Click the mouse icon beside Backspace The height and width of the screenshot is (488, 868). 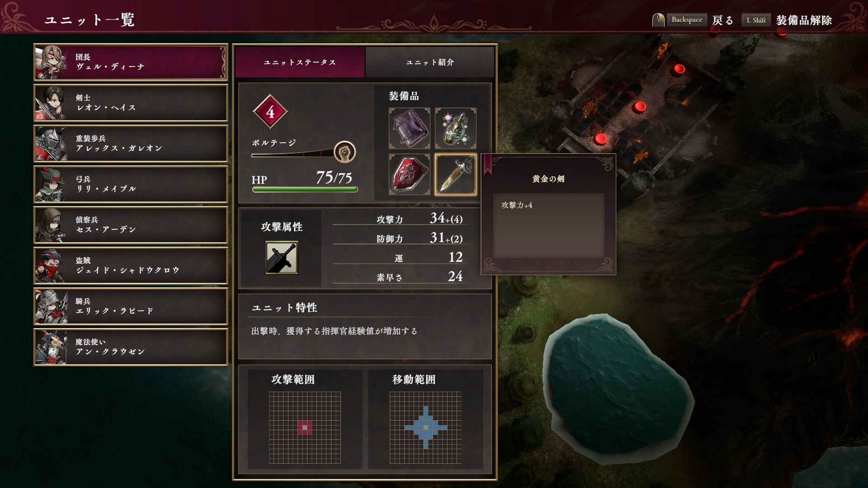click(x=658, y=20)
